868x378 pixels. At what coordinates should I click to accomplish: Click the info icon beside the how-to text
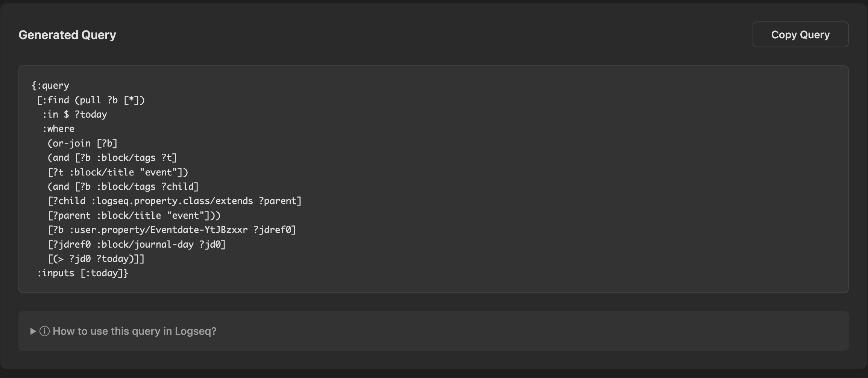(44, 331)
